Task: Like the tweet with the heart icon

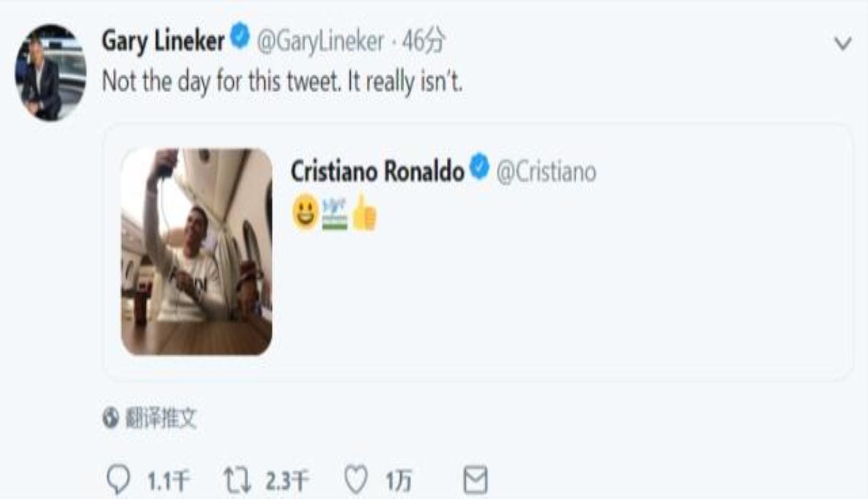Action: pyautogui.click(x=355, y=481)
